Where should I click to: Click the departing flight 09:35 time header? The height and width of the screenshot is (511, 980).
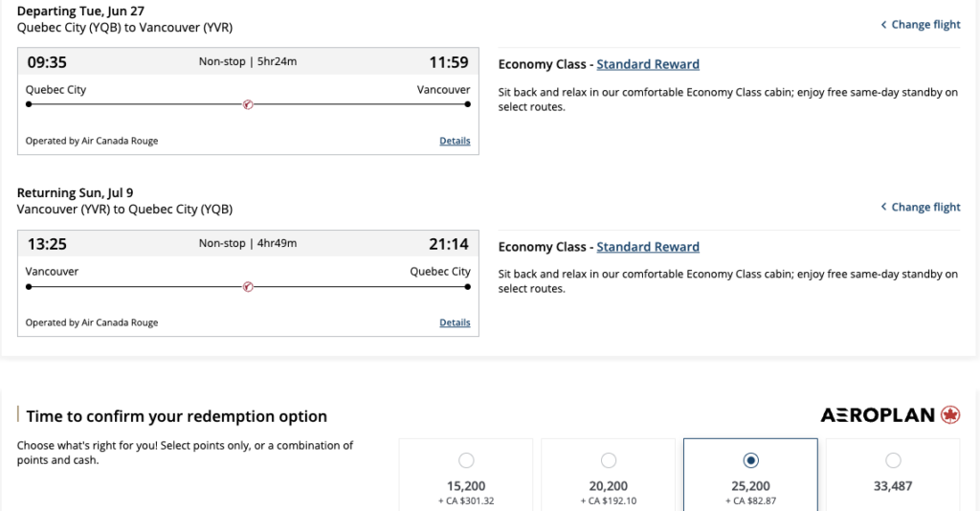pos(47,62)
